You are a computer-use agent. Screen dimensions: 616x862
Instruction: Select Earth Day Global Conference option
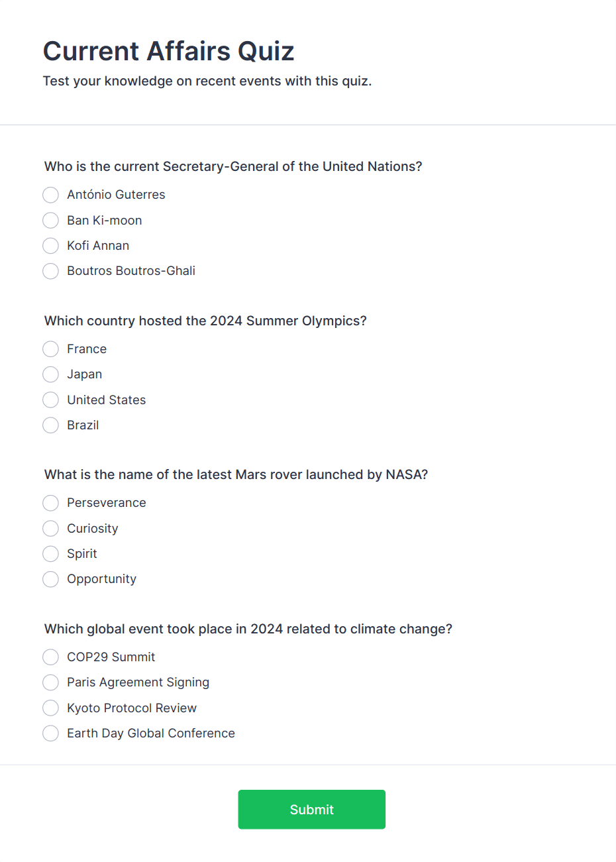tap(51, 733)
